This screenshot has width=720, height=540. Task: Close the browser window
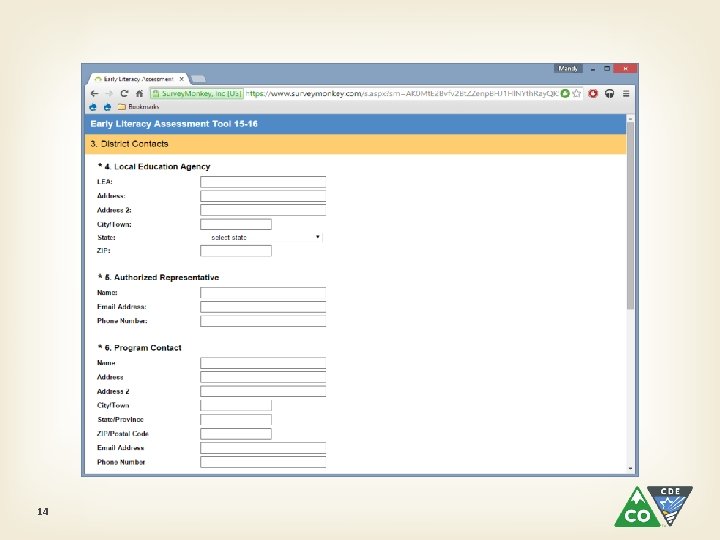click(625, 68)
